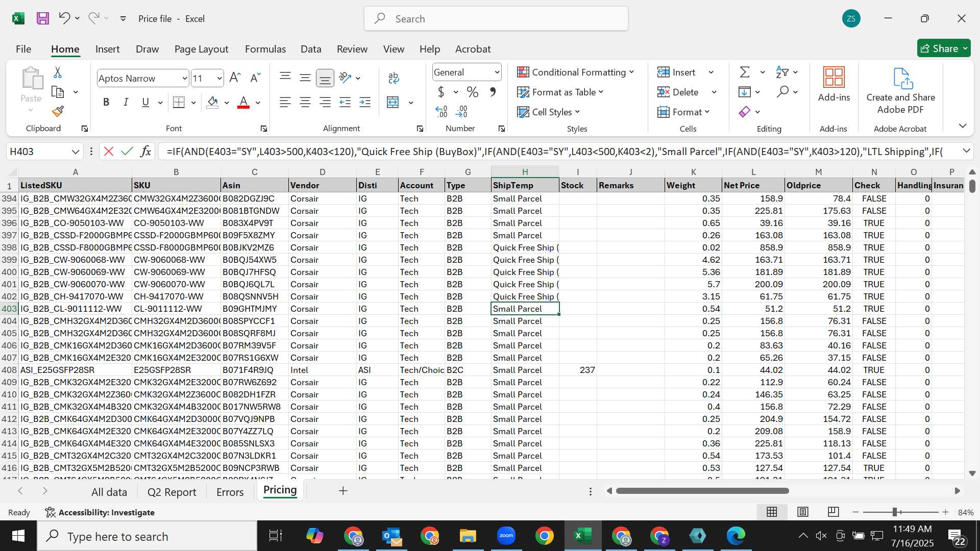Switch to All data sheet
The height and width of the screenshot is (551, 980).
(x=109, y=492)
